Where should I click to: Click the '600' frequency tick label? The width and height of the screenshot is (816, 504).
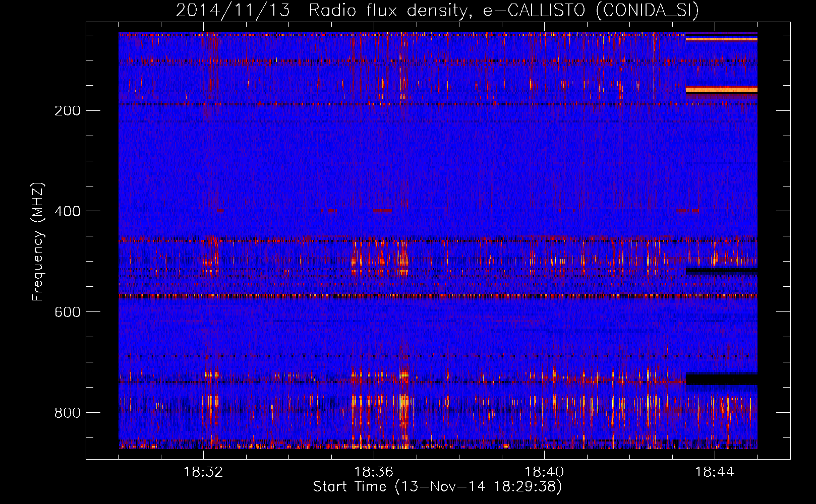coord(68,312)
